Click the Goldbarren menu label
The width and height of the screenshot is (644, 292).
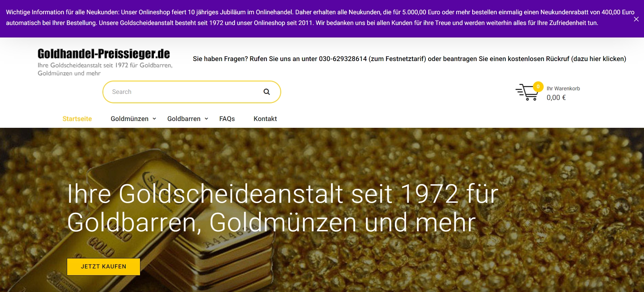[184, 119]
